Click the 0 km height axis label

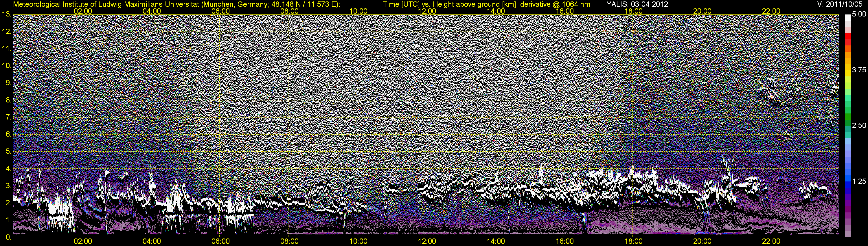click(x=8, y=237)
